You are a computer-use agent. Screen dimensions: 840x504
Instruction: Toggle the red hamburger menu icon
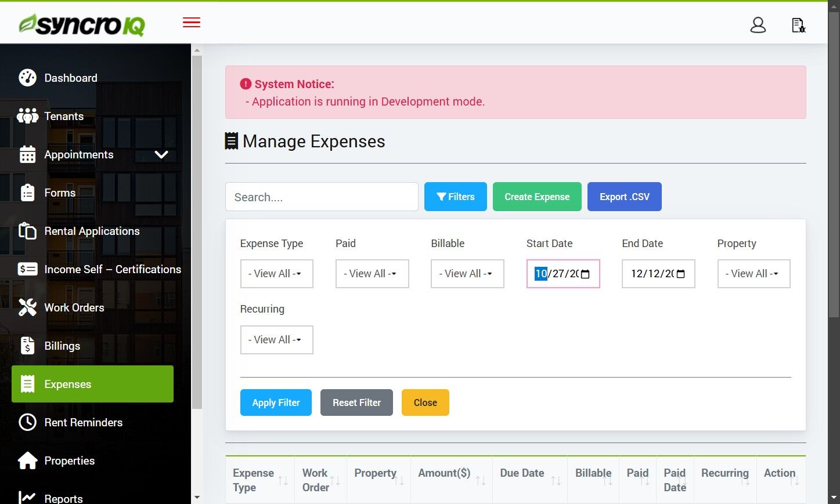[192, 23]
